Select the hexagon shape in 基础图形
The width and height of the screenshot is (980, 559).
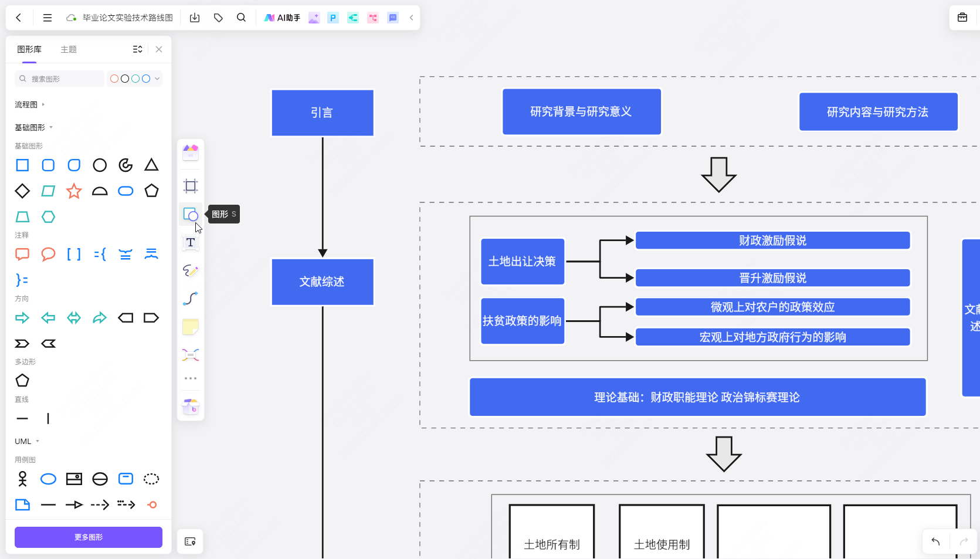click(48, 217)
